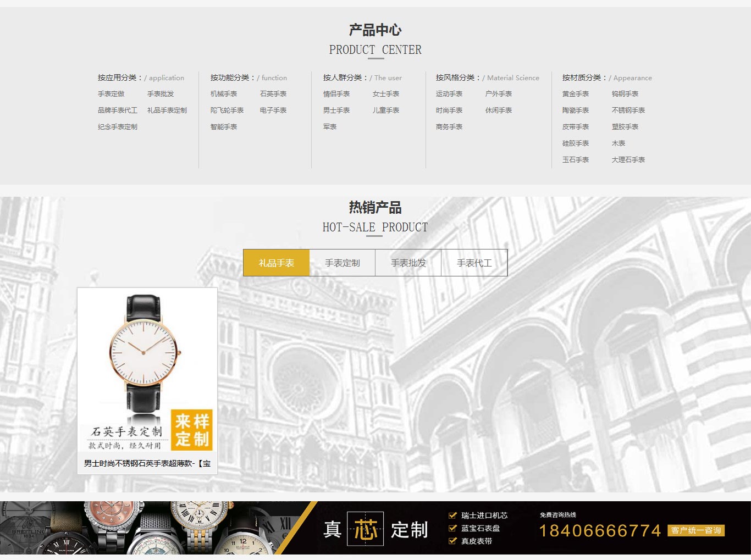751x560 pixels.
Task: Open the 机械手表 category link
Action: coord(223,93)
